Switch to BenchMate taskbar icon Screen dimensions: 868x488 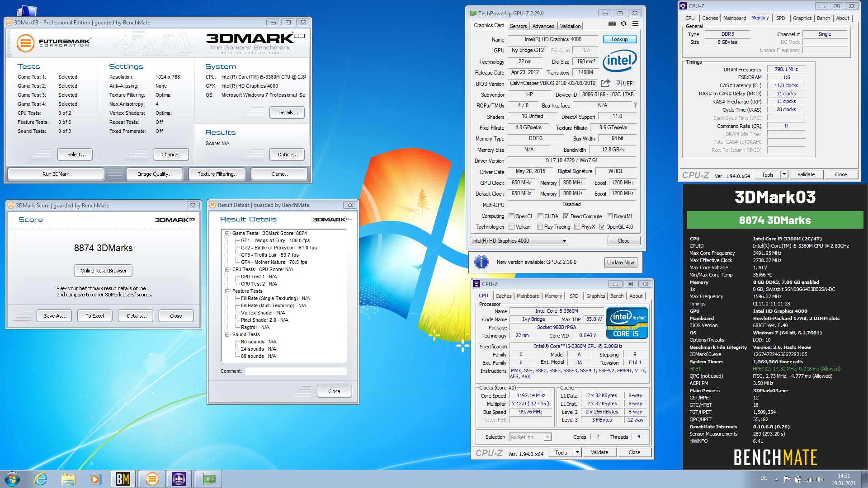(x=123, y=479)
